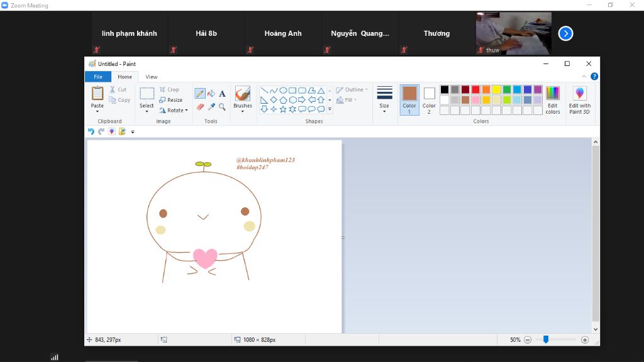Select the Fill with color bucket tool
This screenshot has height=362, width=644.
pyautogui.click(x=211, y=94)
